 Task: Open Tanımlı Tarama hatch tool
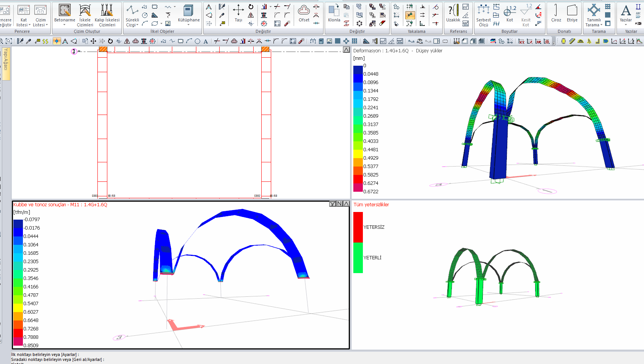(x=594, y=15)
